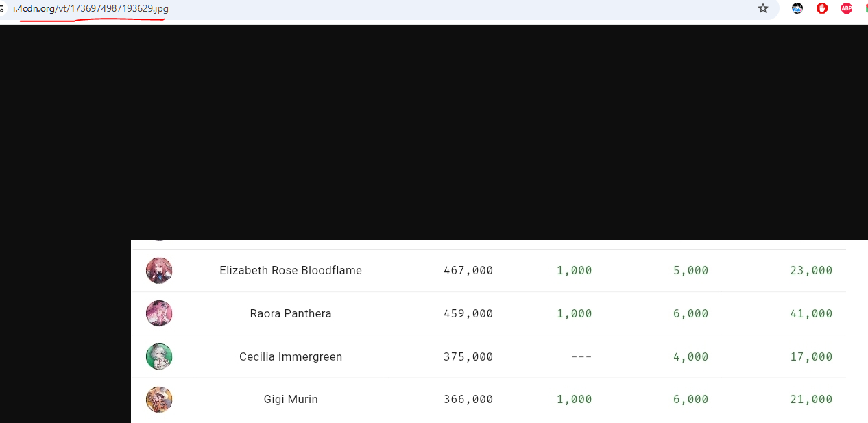Select Raora Panthera's round avatar
This screenshot has height=423, width=868.
tap(159, 313)
